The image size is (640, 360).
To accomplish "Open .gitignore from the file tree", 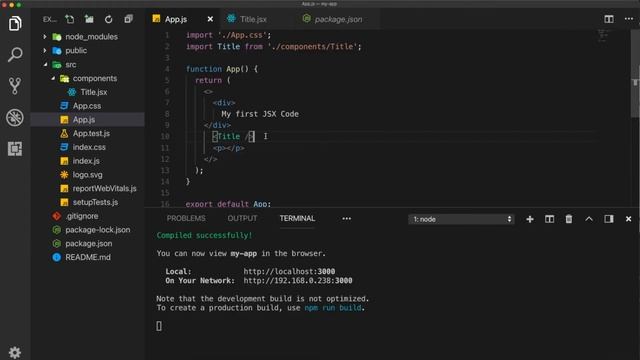I will (x=87, y=216).
